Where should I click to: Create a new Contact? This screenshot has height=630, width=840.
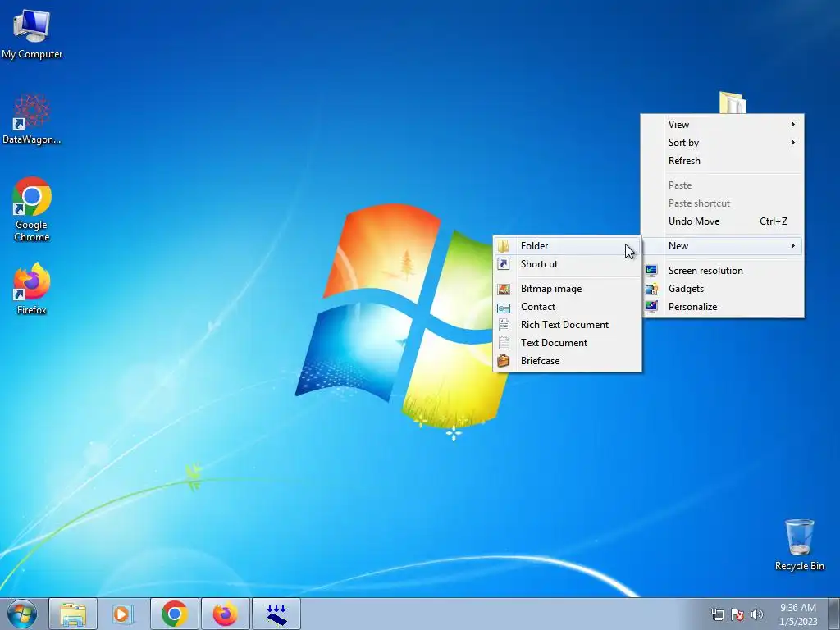click(567, 307)
